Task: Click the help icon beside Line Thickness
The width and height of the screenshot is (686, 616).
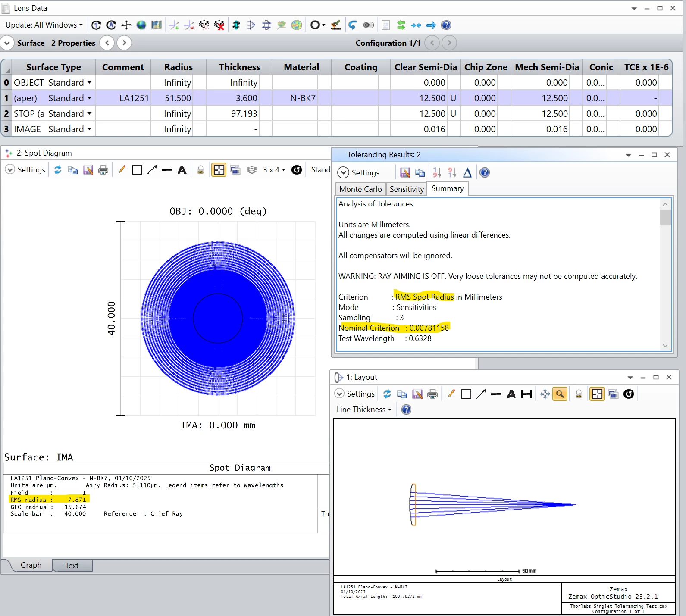Action: pos(406,410)
